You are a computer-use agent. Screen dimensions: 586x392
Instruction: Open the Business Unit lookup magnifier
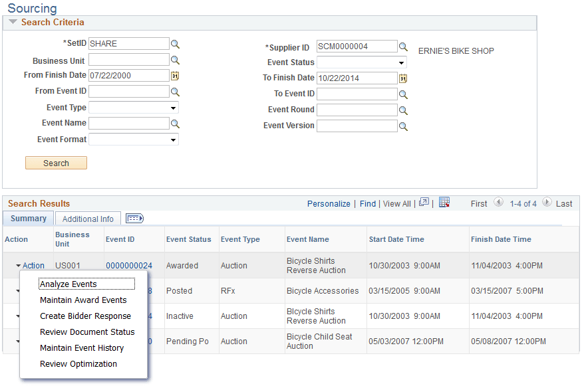coord(175,60)
